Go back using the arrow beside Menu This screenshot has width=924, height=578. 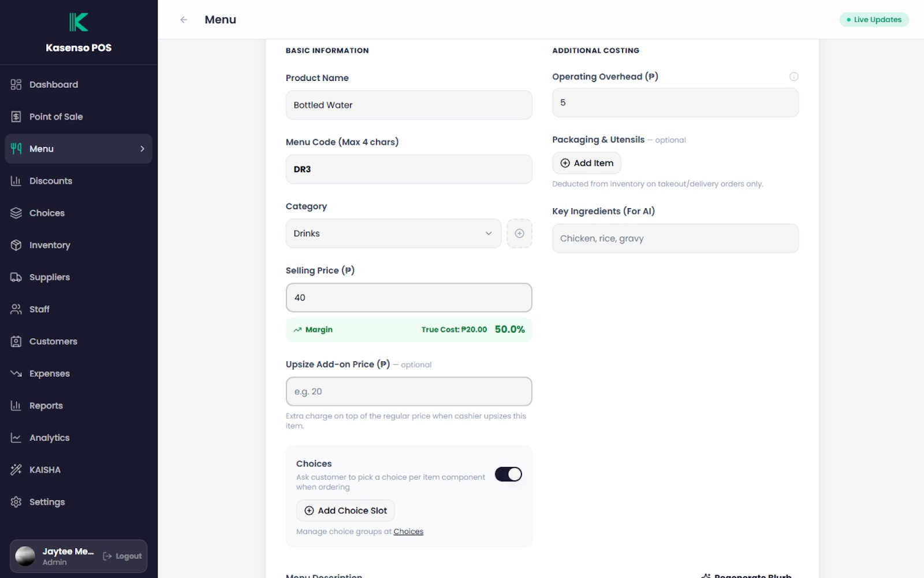click(x=184, y=20)
